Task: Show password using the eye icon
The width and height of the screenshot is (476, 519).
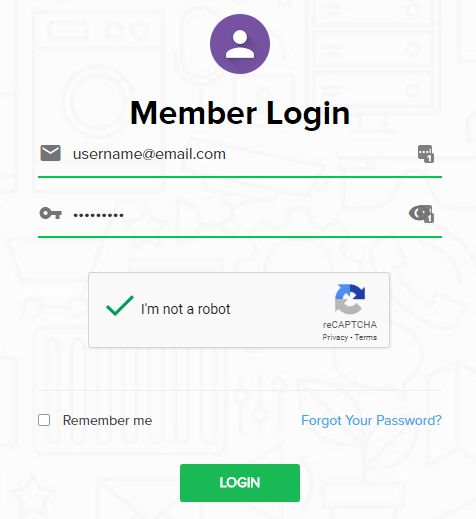Action: pos(421,214)
